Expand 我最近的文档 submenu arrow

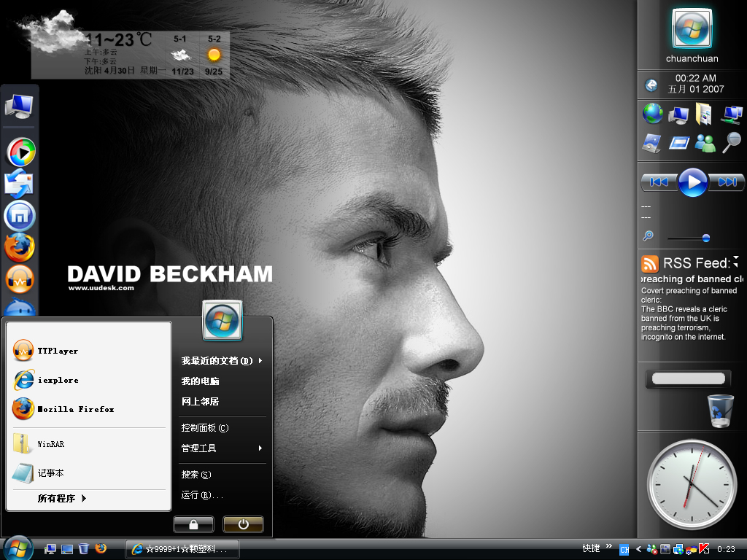[260, 360]
